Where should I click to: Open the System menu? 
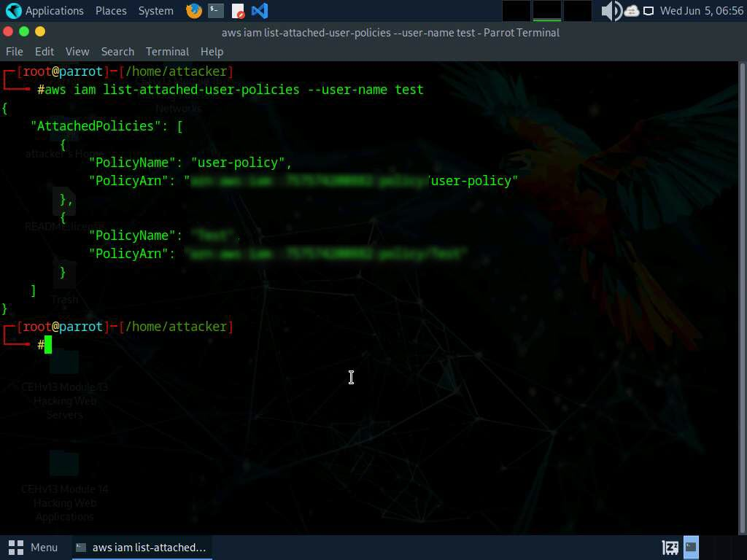155,11
